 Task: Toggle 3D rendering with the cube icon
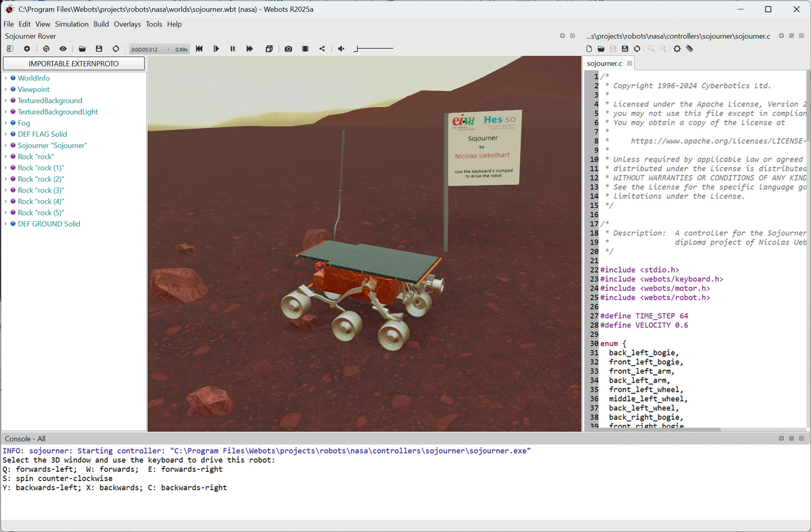pyautogui.click(x=269, y=49)
